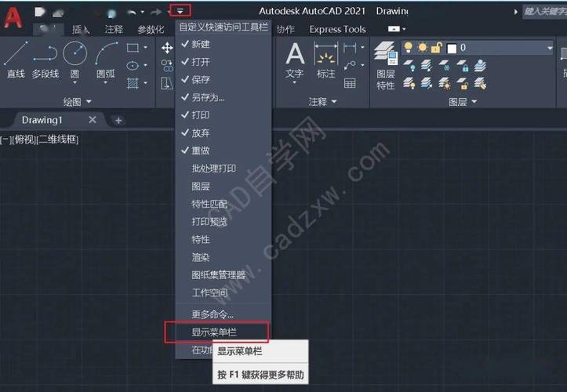Expand the 注释 panel arrow
The width and height of the screenshot is (567, 392).
point(334,102)
